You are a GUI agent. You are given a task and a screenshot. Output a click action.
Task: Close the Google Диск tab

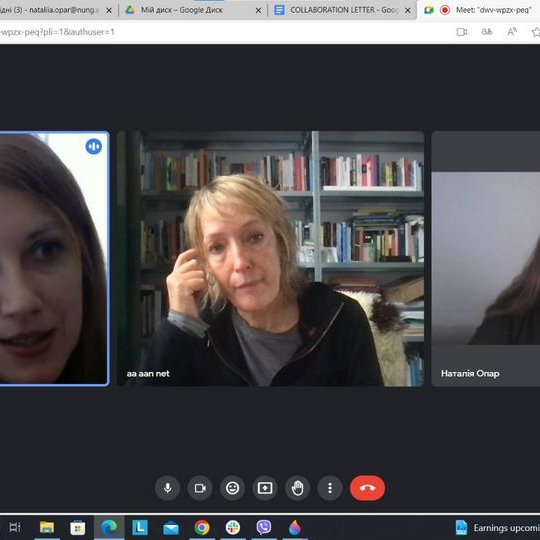[258, 11]
